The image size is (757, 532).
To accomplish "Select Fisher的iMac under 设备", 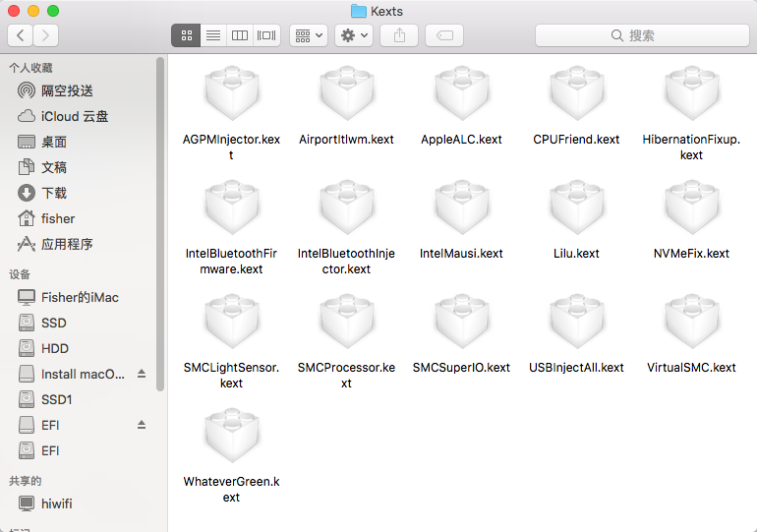I will pyautogui.click(x=82, y=297).
